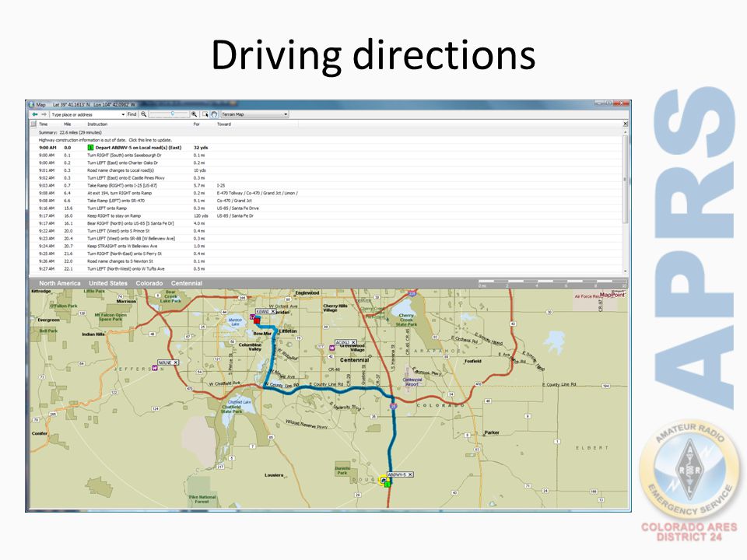Click the red end marker on map
Screen dimensions: 747x560
(257, 320)
